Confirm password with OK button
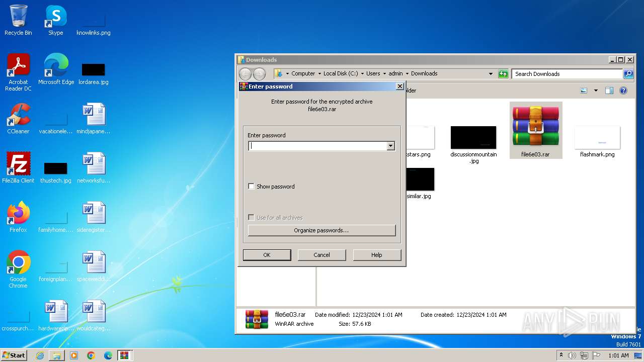Image resolution: width=644 pixels, height=362 pixels. [x=267, y=255]
